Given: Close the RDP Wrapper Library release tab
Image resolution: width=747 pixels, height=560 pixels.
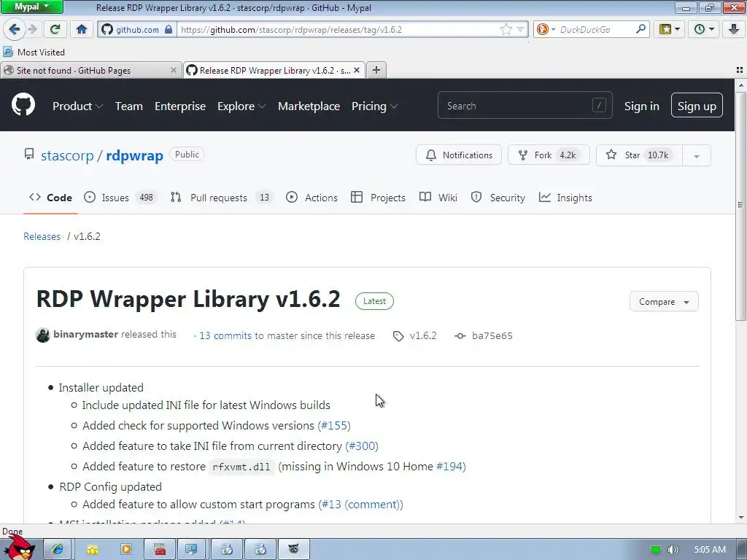Looking at the screenshot, I should pyautogui.click(x=356, y=71).
